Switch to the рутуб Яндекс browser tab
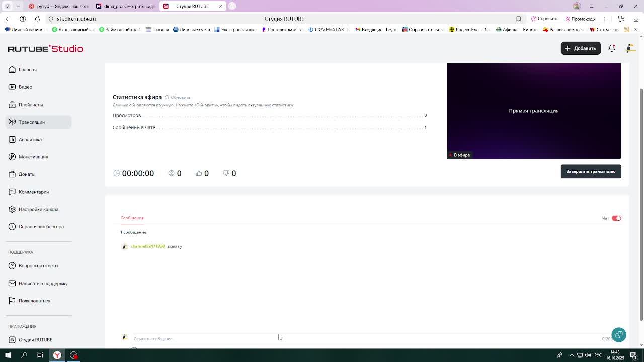The height and width of the screenshot is (362, 644). pyautogui.click(x=58, y=6)
